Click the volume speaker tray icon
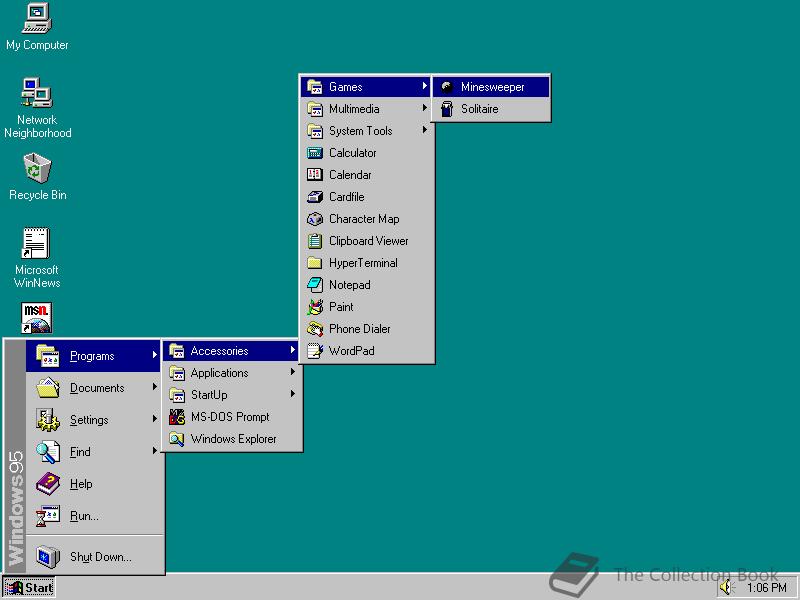The height and width of the screenshot is (600, 800). coord(726,588)
